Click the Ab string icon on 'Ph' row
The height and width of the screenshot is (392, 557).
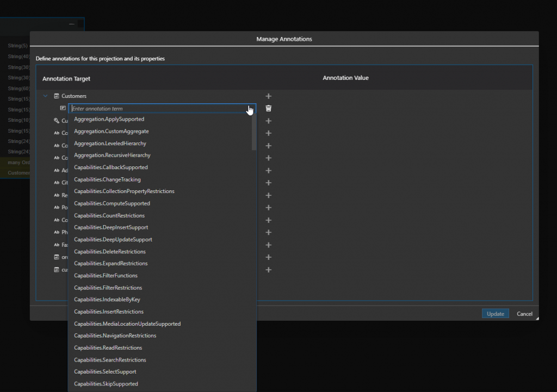pos(57,232)
